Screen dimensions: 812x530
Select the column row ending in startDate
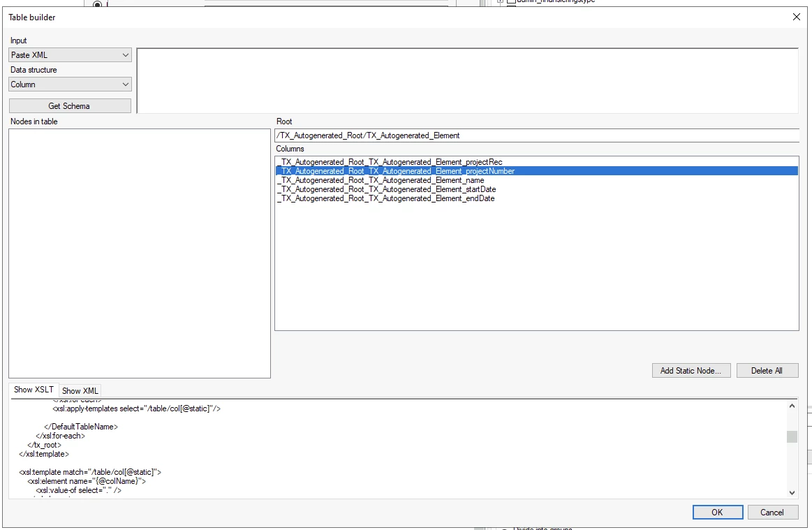tap(536, 190)
